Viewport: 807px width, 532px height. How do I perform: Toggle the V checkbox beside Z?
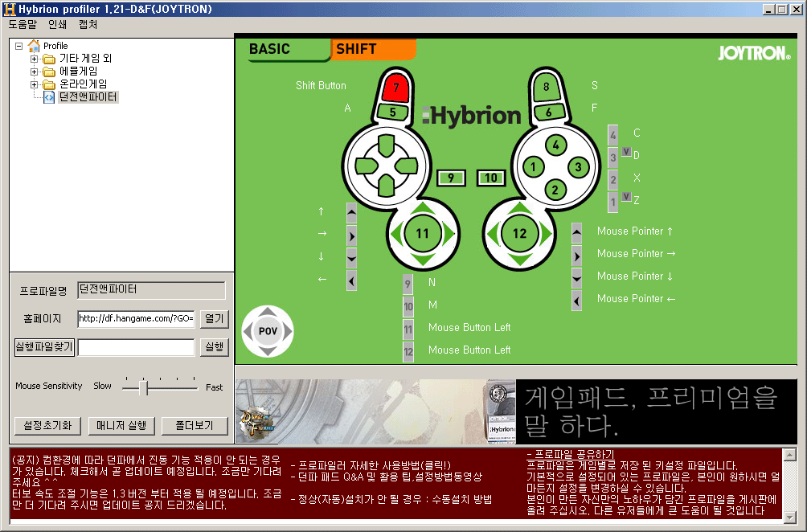point(626,196)
